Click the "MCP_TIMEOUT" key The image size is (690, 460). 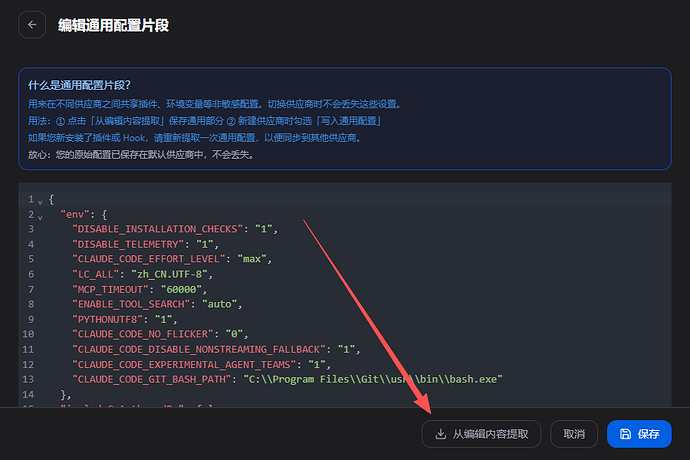pos(110,289)
